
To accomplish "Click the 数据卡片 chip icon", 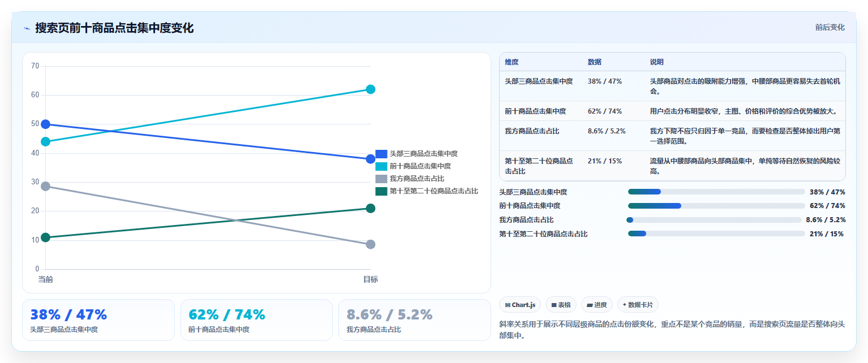I will (625, 305).
